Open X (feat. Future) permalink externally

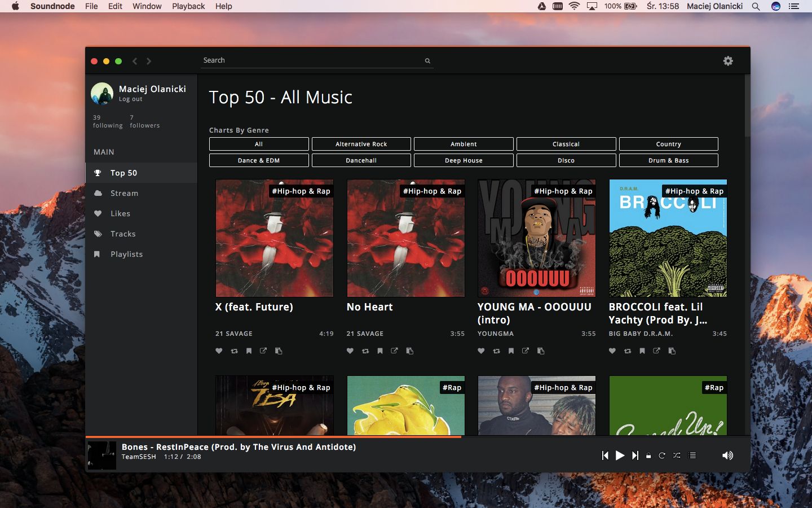coord(263,351)
